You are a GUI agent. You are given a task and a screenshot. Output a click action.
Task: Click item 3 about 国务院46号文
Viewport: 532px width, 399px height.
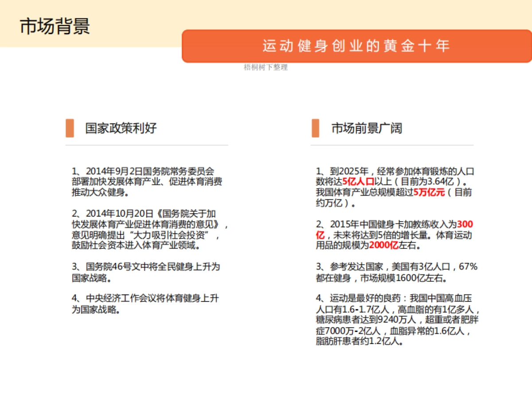[x=144, y=272]
